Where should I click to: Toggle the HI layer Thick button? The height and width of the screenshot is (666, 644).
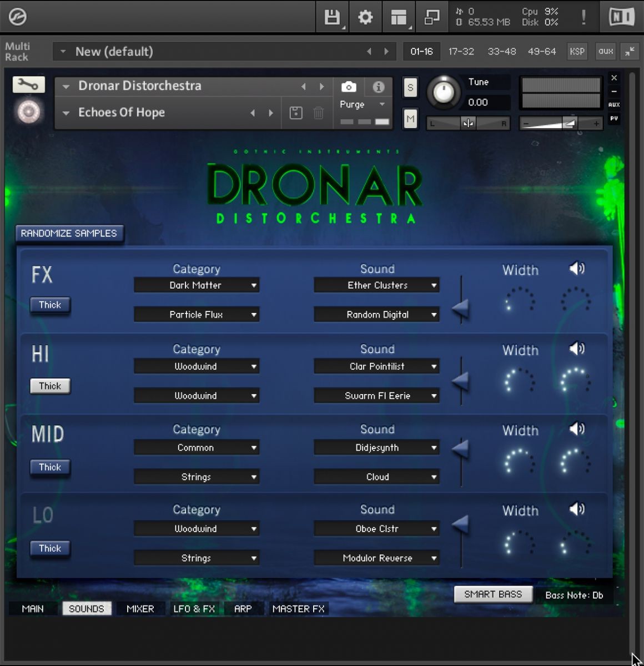point(50,386)
